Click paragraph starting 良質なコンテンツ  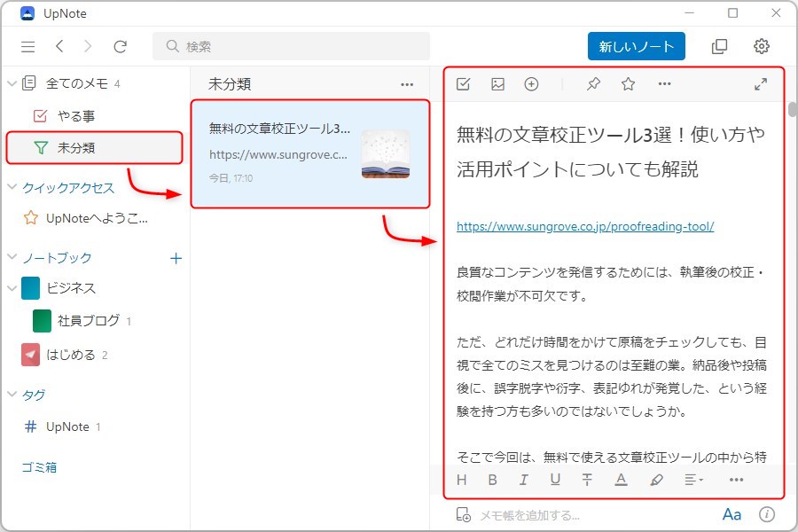tap(611, 284)
